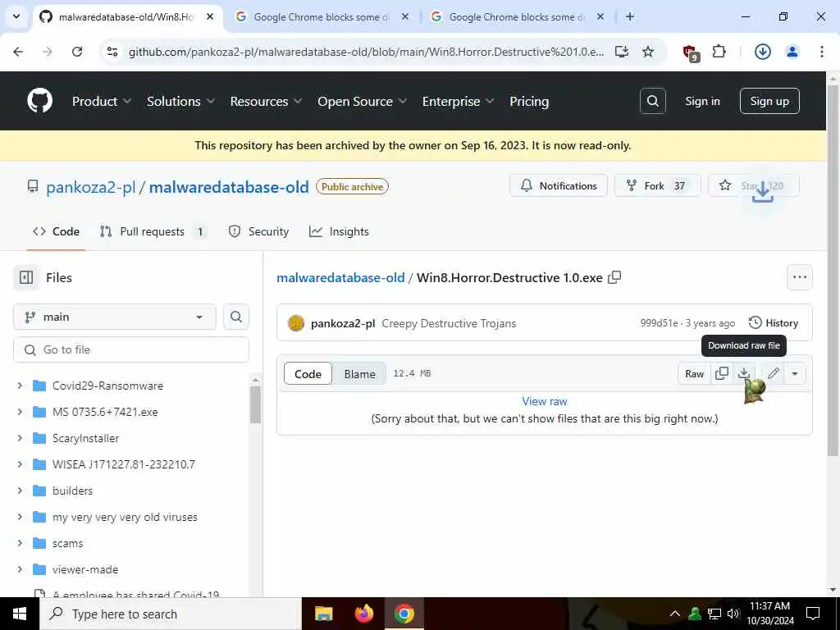This screenshot has height=630, width=840.
Task: Click the Sign up button
Action: point(769,101)
